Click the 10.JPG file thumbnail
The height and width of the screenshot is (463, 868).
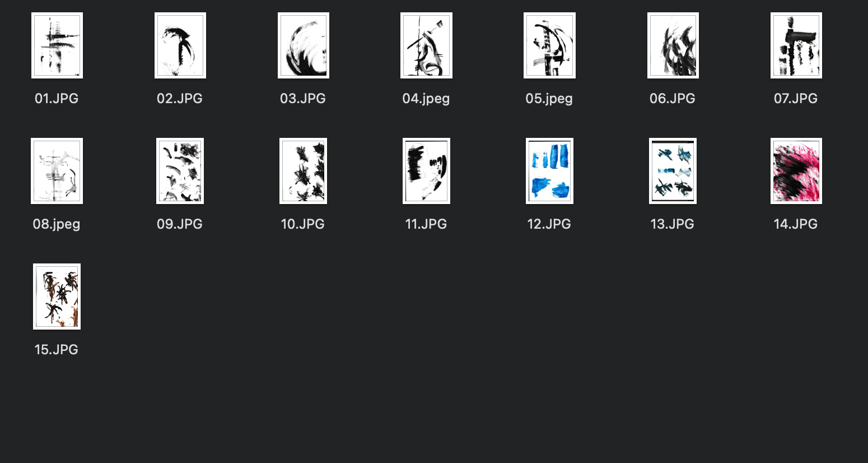click(303, 171)
